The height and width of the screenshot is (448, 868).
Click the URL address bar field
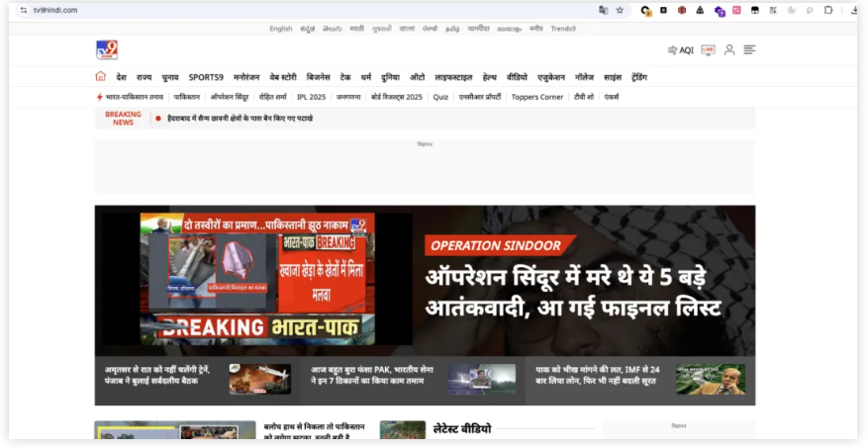[x=297, y=10]
